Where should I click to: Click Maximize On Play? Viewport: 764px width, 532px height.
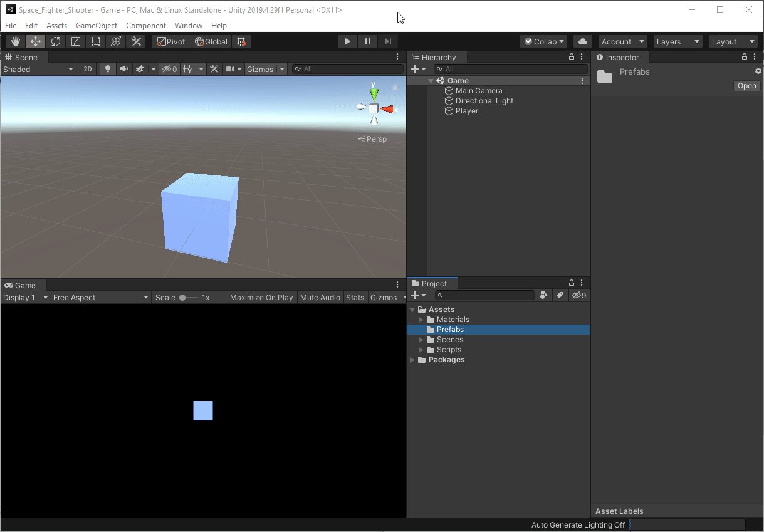pyautogui.click(x=261, y=297)
